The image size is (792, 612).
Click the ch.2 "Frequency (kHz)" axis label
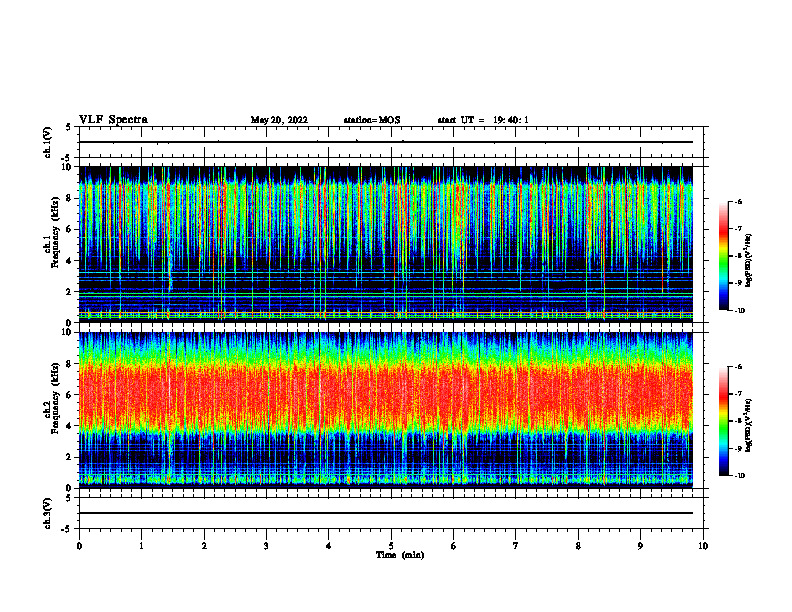click(x=55, y=398)
